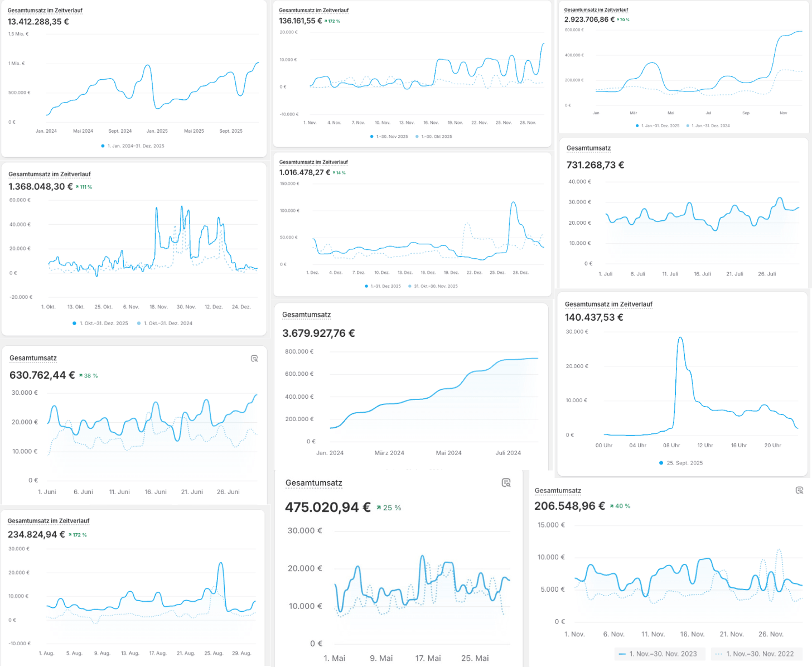Hide the "1.–30. Okt 2025" comparison series
The image size is (812, 667).
coord(436,137)
